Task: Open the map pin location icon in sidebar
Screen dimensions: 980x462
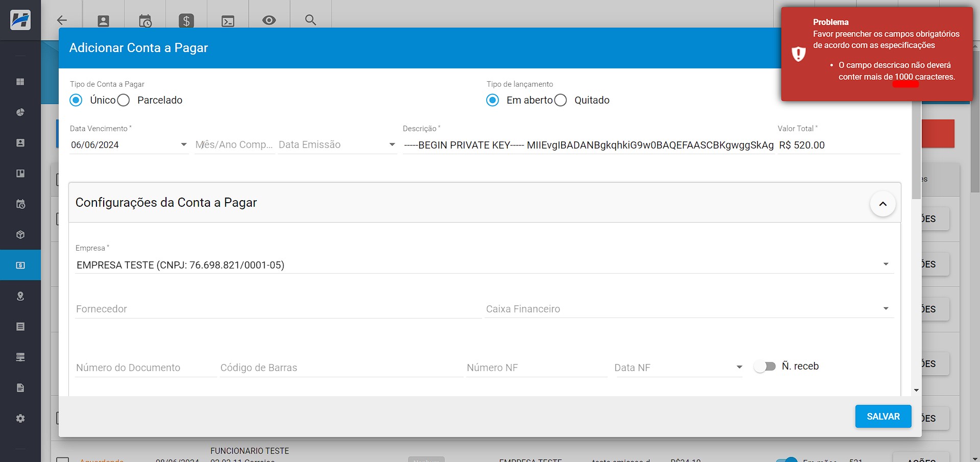Action: pos(20,296)
